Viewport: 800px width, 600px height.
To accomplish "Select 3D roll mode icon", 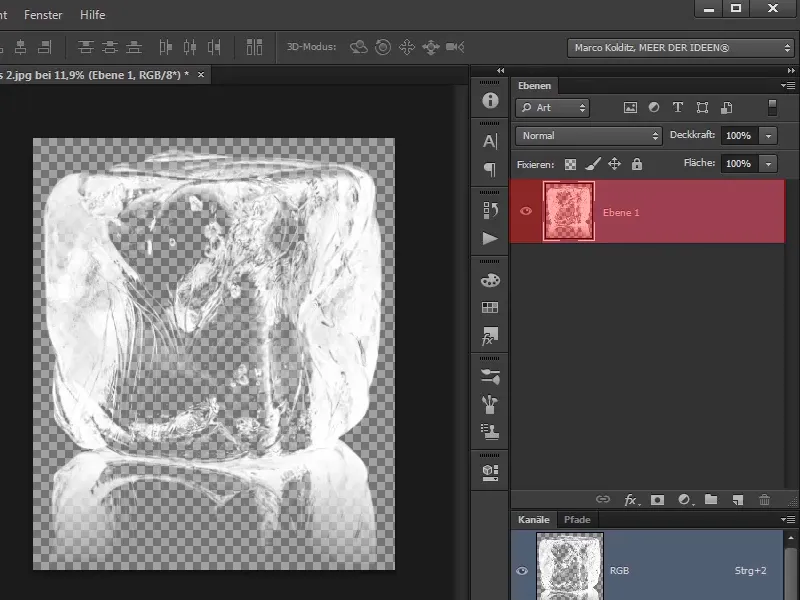I will pyautogui.click(x=383, y=47).
